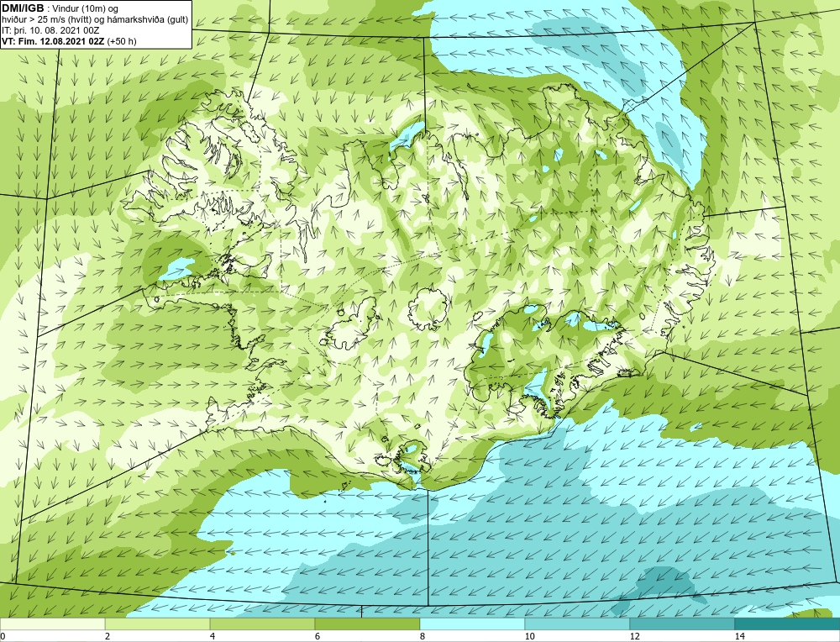Click the legend value "12"
840x642 pixels.
[635, 636]
